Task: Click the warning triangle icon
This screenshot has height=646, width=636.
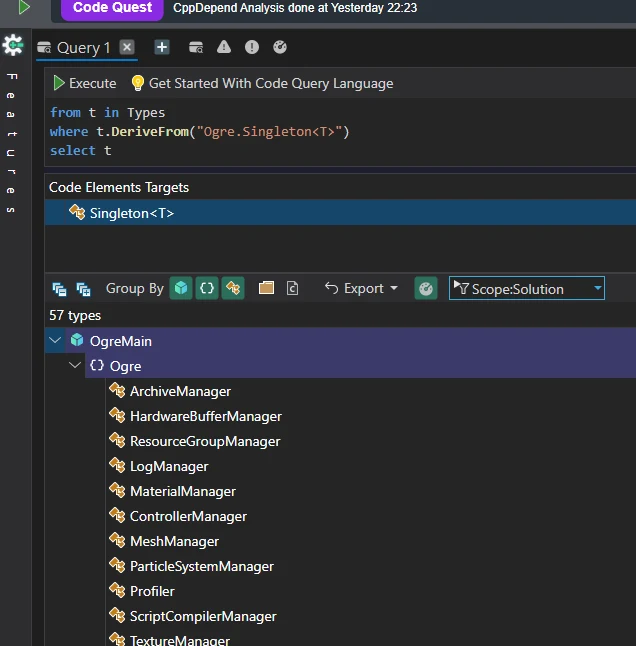Action: pos(224,47)
